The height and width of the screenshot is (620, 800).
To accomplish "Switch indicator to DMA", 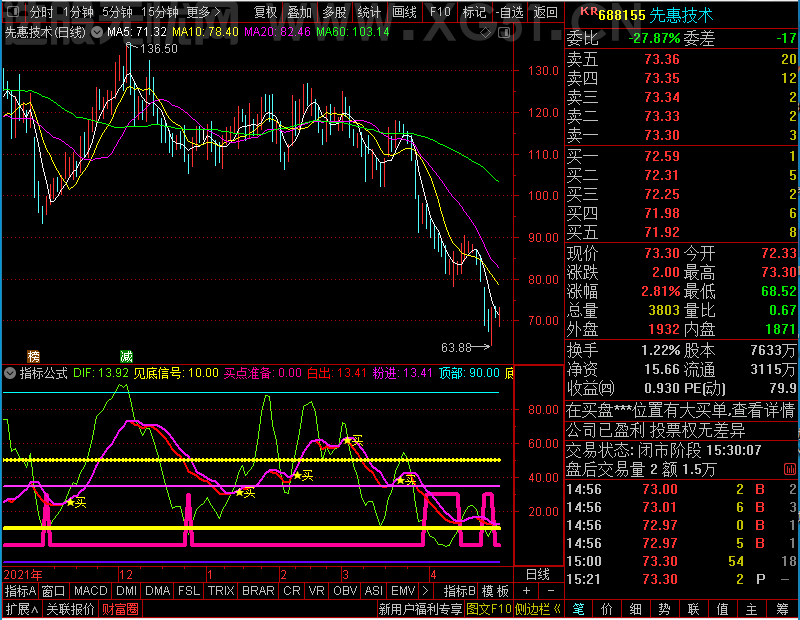I will click(x=157, y=591).
